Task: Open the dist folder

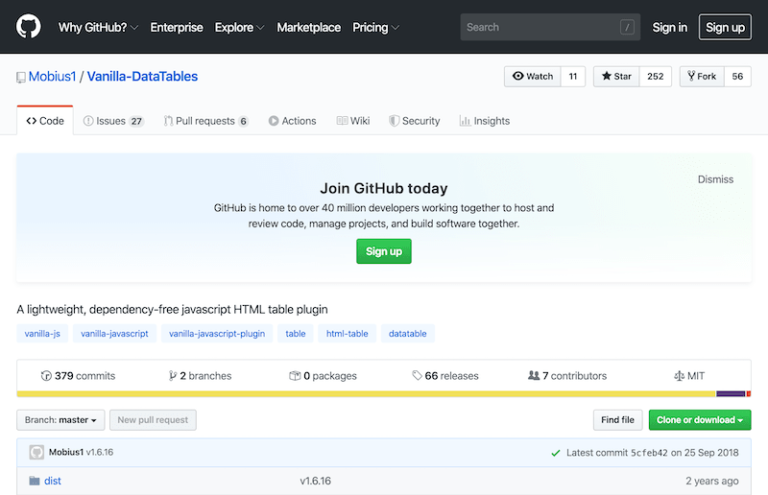Action: [52, 481]
